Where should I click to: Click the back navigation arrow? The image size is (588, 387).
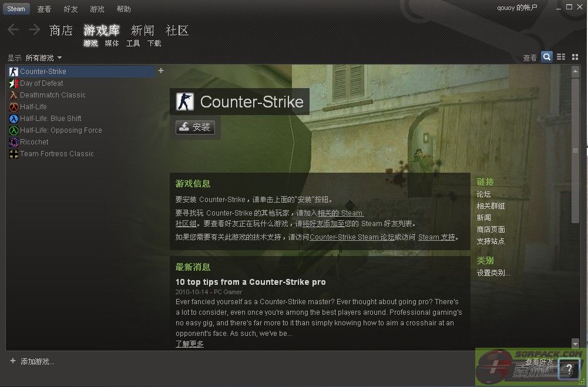pos(13,29)
